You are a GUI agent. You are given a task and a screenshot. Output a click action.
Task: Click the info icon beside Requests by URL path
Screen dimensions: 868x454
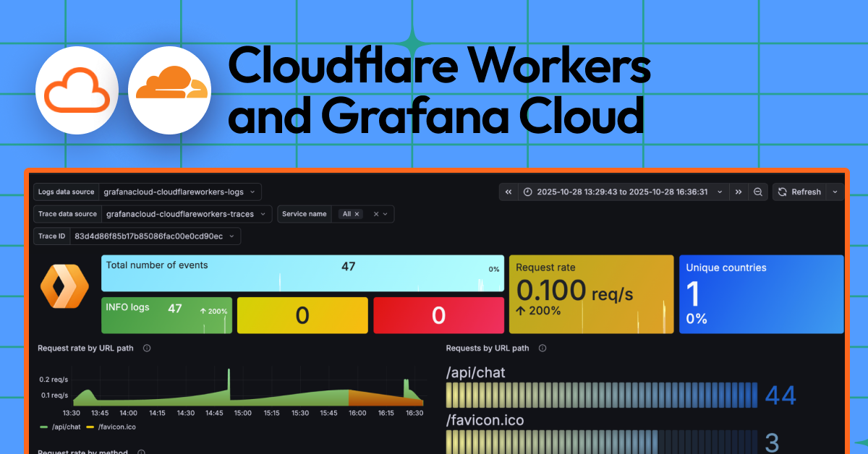[x=543, y=348]
